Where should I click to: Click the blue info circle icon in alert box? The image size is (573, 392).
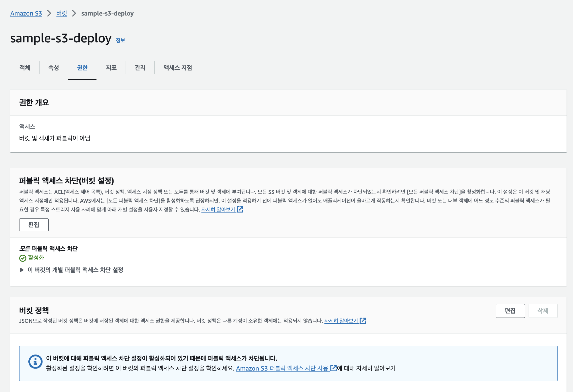(36, 362)
